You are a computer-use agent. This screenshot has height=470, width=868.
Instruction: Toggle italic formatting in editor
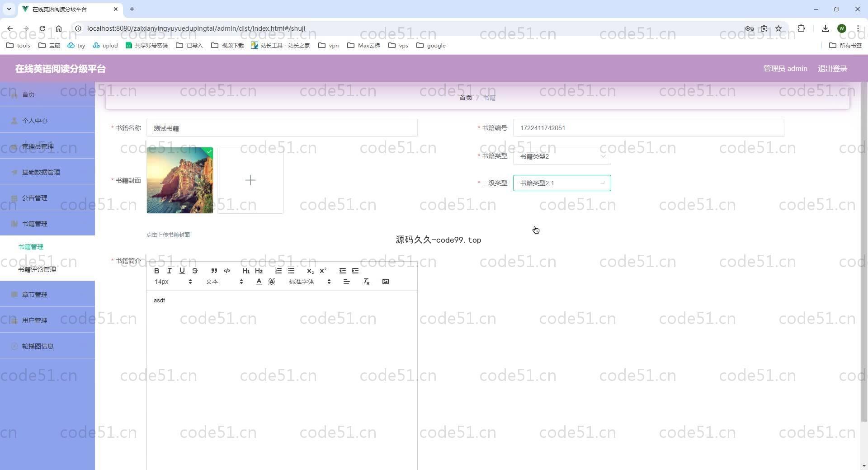coord(169,271)
